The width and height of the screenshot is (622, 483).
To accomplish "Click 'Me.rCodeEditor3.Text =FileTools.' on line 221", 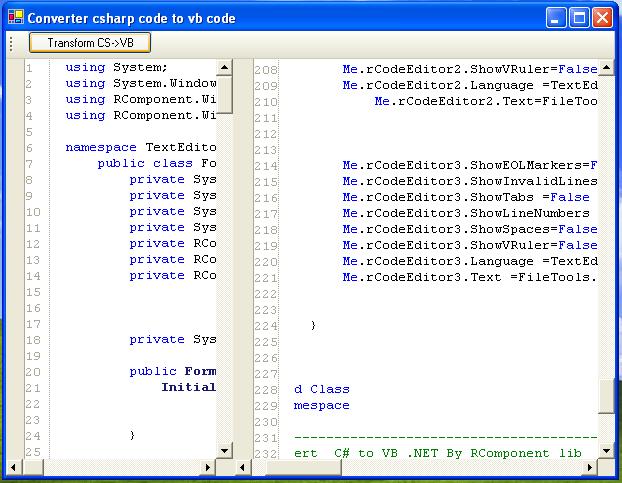I will point(470,277).
